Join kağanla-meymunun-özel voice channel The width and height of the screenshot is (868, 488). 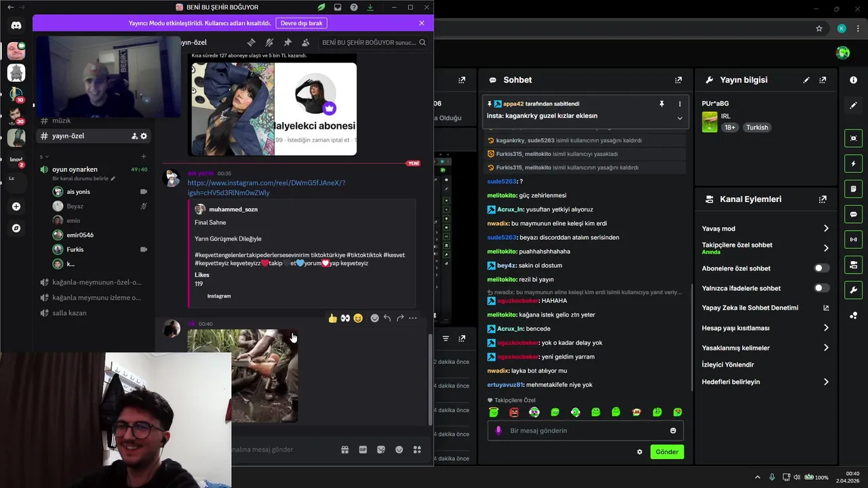94,282
